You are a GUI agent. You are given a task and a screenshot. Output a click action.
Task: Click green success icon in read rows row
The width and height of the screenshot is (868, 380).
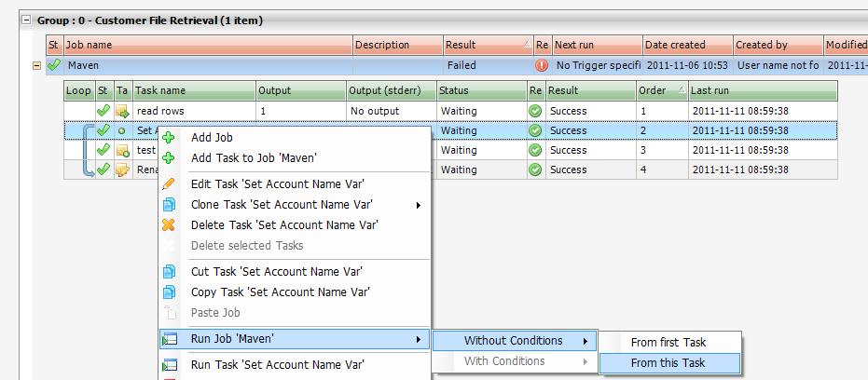(535, 111)
